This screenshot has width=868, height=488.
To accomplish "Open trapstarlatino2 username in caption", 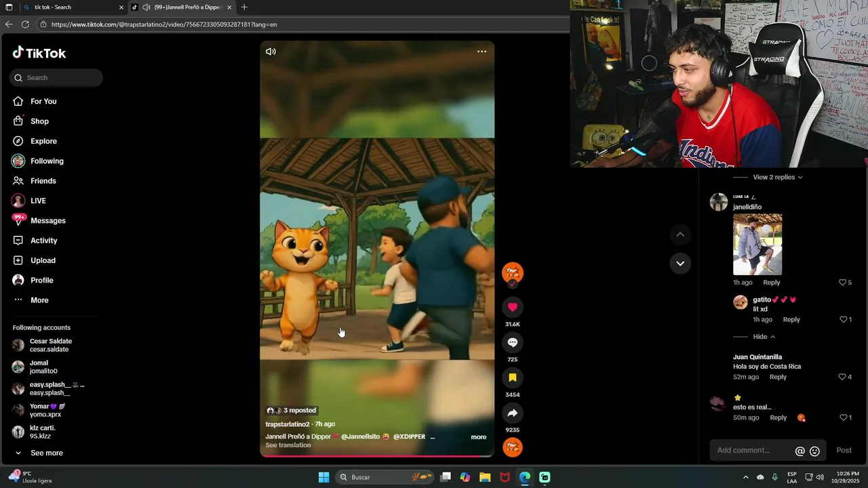I will [288, 424].
